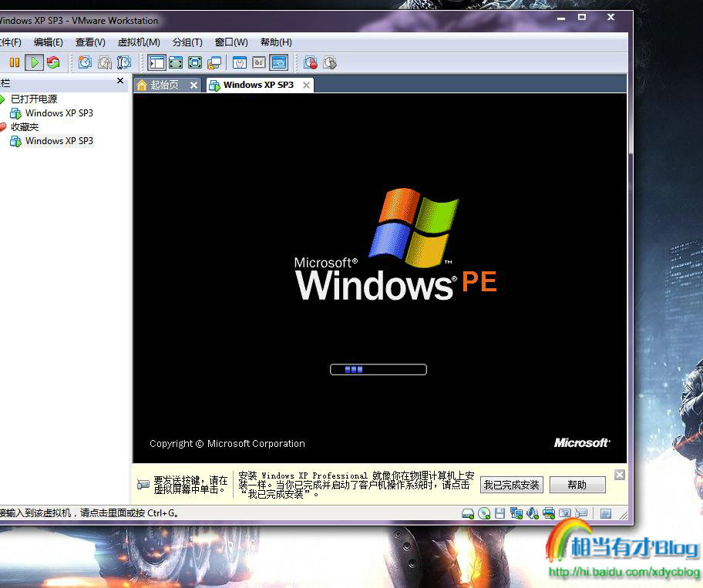This screenshot has width=703, height=588.
Task: Click the network adapter status icon
Action: pyautogui.click(x=516, y=513)
